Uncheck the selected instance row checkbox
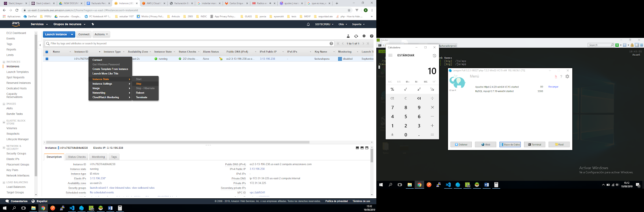 coord(47,59)
